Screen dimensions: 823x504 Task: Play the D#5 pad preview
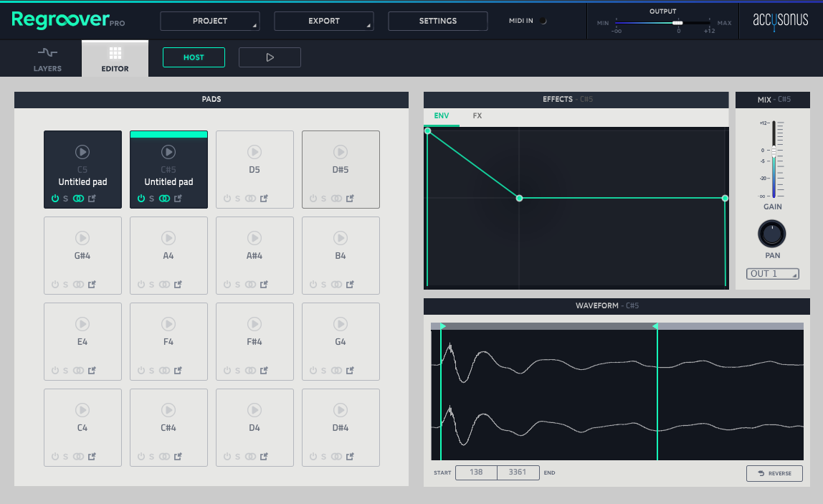pos(341,152)
